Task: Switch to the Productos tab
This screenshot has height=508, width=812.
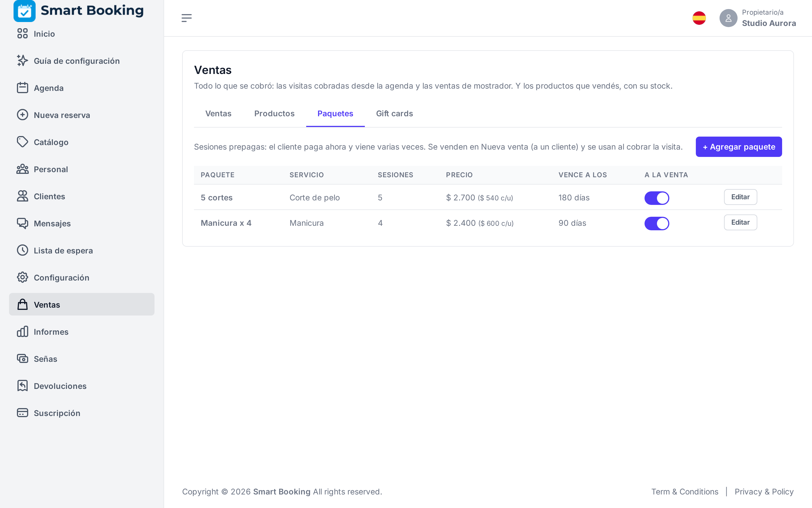Action: point(274,113)
